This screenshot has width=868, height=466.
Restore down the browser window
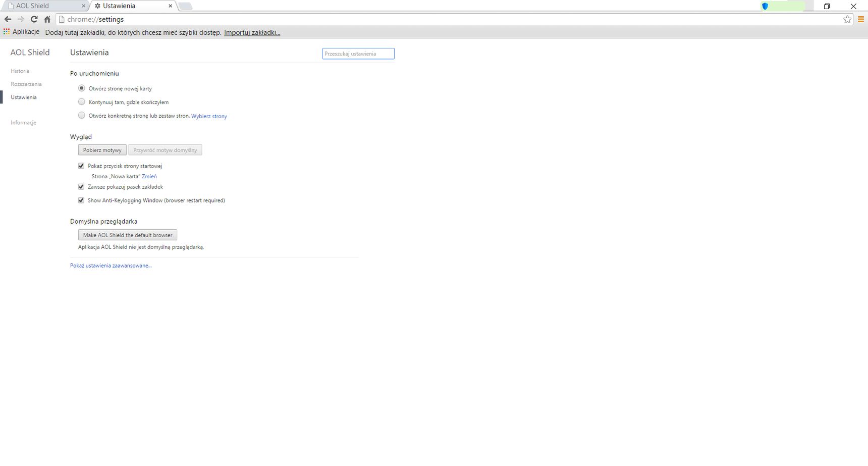(827, 6)
